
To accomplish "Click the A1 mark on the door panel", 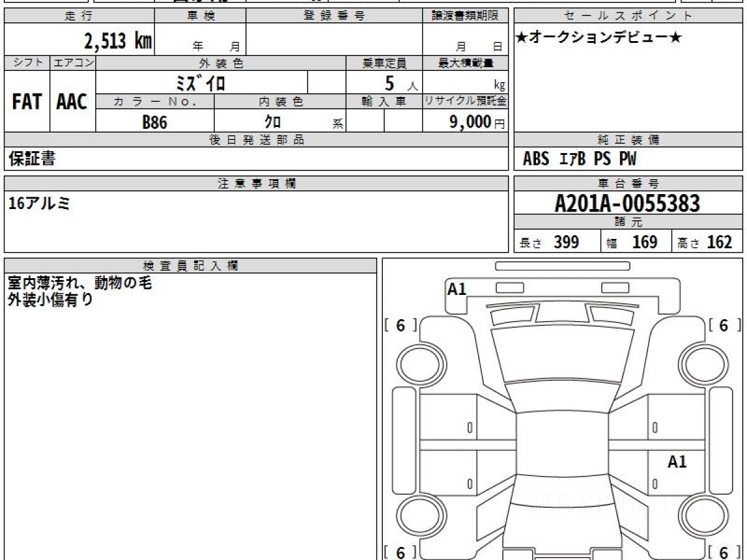I will tap(677, 462).
